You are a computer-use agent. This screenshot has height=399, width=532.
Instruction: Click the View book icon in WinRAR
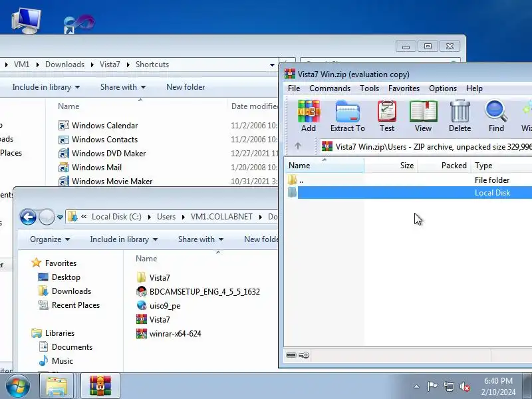(423, 116)
